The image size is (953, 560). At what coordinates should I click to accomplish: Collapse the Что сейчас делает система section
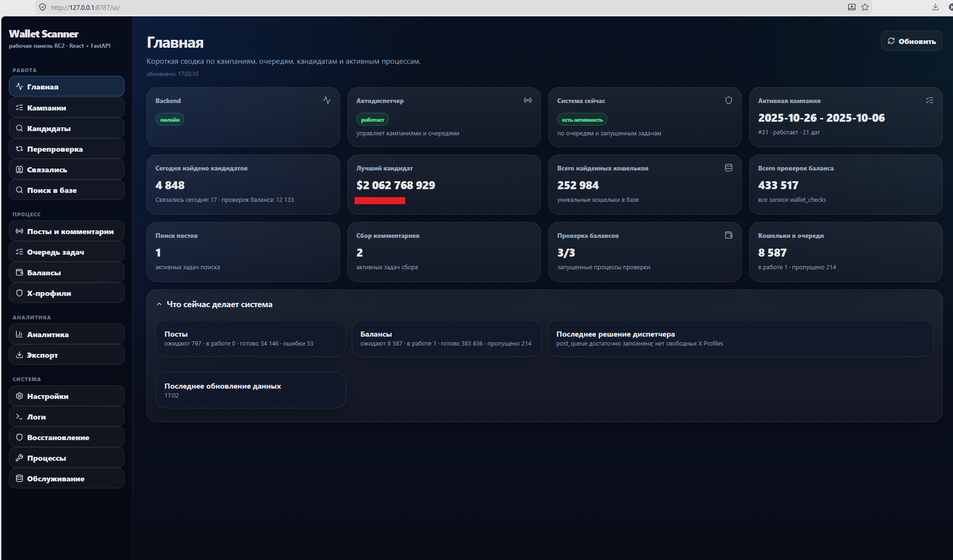[159, 304]
